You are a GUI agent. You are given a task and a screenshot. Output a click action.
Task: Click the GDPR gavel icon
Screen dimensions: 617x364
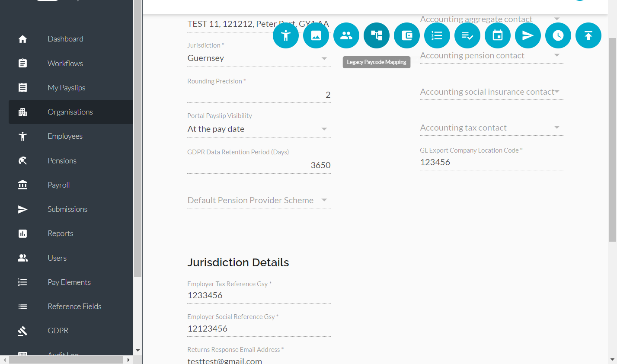[23, 331]
